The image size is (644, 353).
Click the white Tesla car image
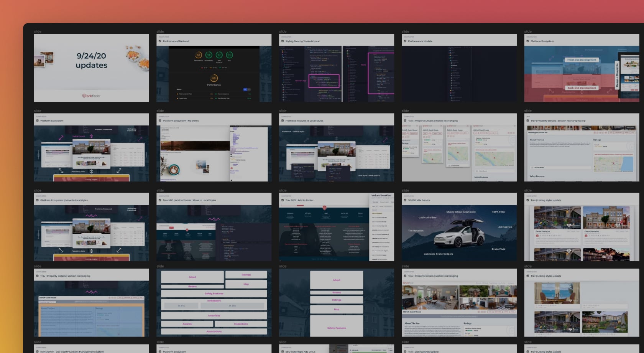click(x=459, y=234)
